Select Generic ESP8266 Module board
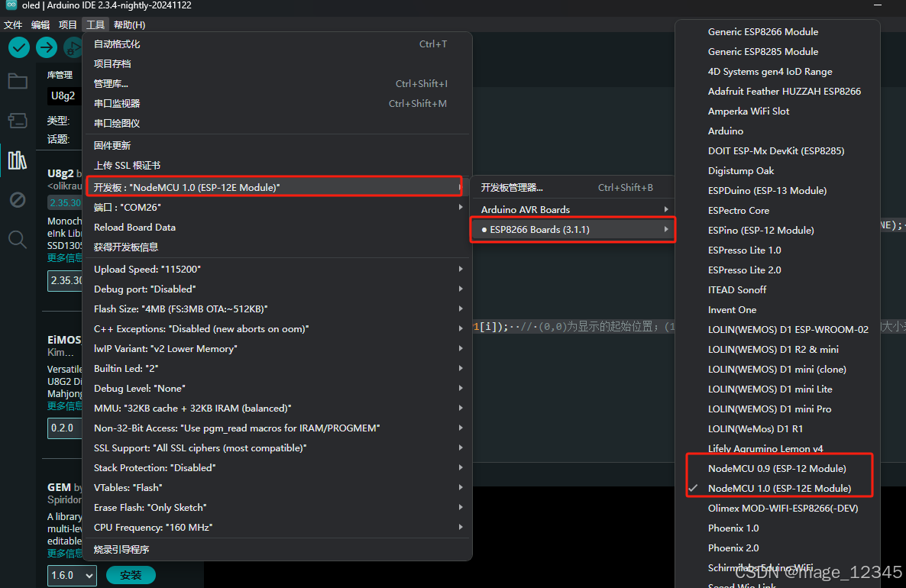Viewport: 906px width, 588px height. (777, 32)
